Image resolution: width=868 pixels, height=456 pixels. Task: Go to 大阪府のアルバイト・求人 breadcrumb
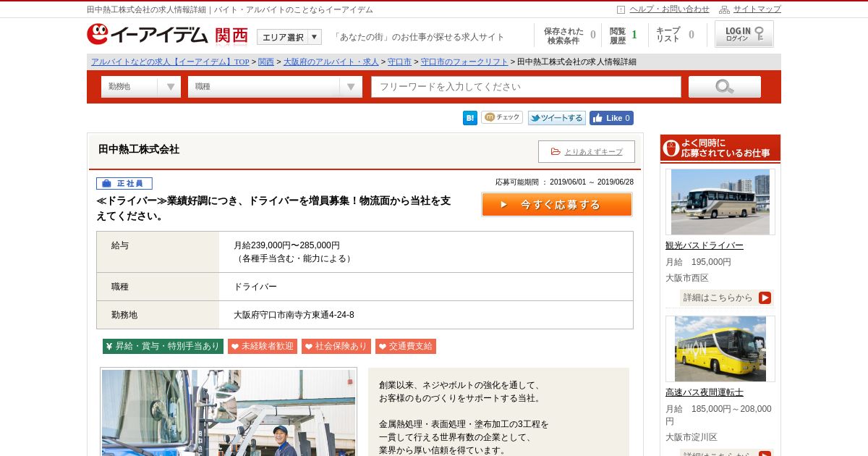click(x=331, y=62)
